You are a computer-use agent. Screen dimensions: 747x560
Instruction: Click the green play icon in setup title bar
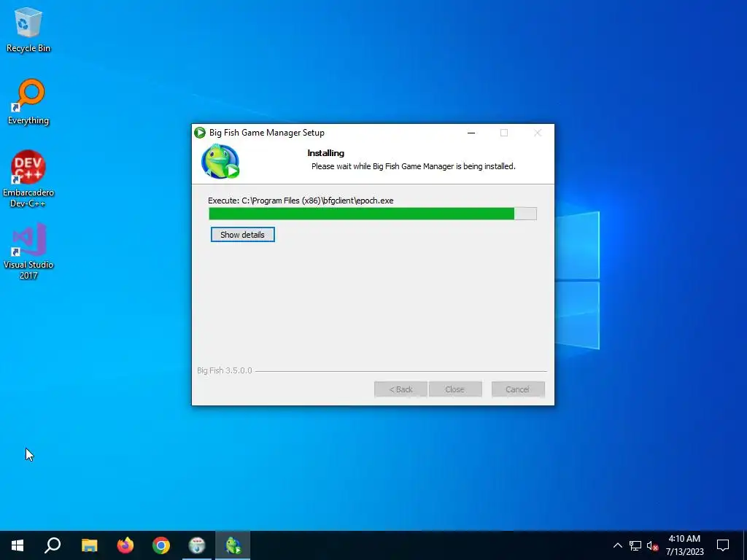[200, 133]
